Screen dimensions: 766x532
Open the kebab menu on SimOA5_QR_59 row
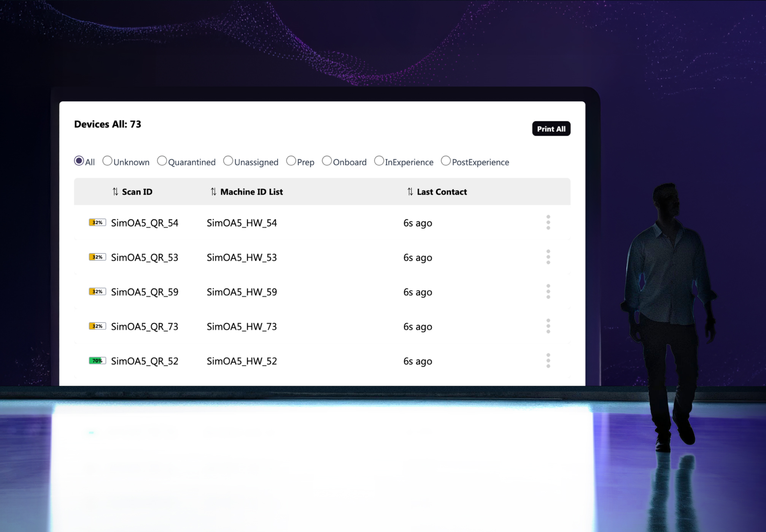tap(548, 292)
